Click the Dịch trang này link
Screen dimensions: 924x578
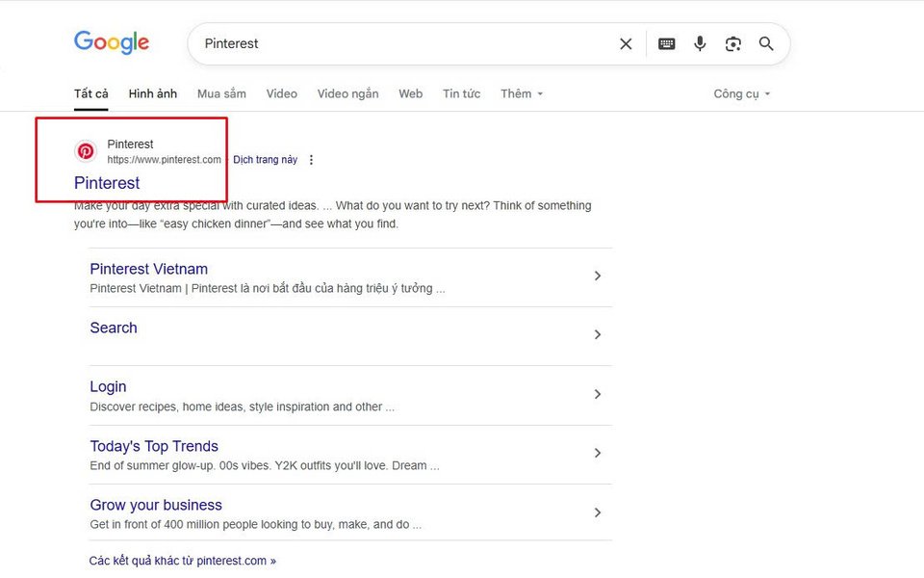point(266,160)
